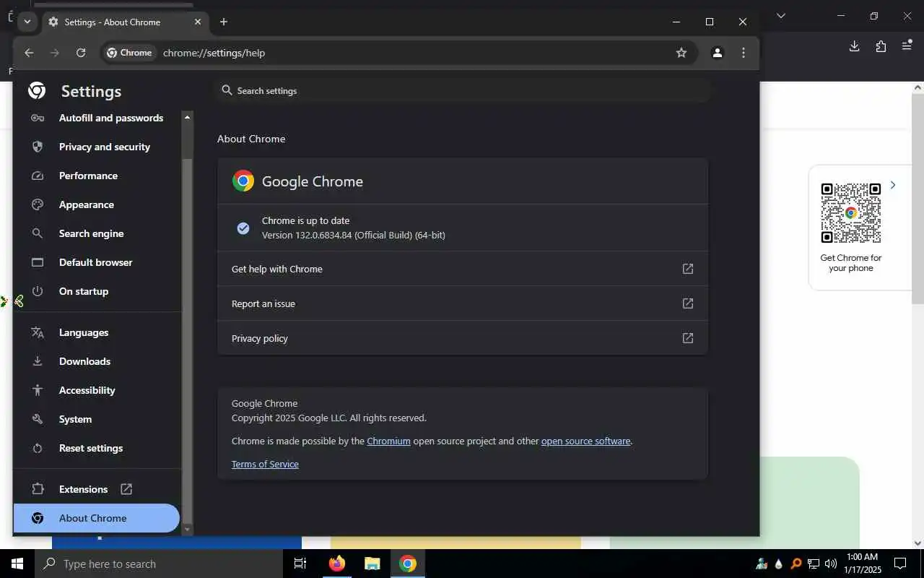Open the volume control in system tray

pos(831,564)
